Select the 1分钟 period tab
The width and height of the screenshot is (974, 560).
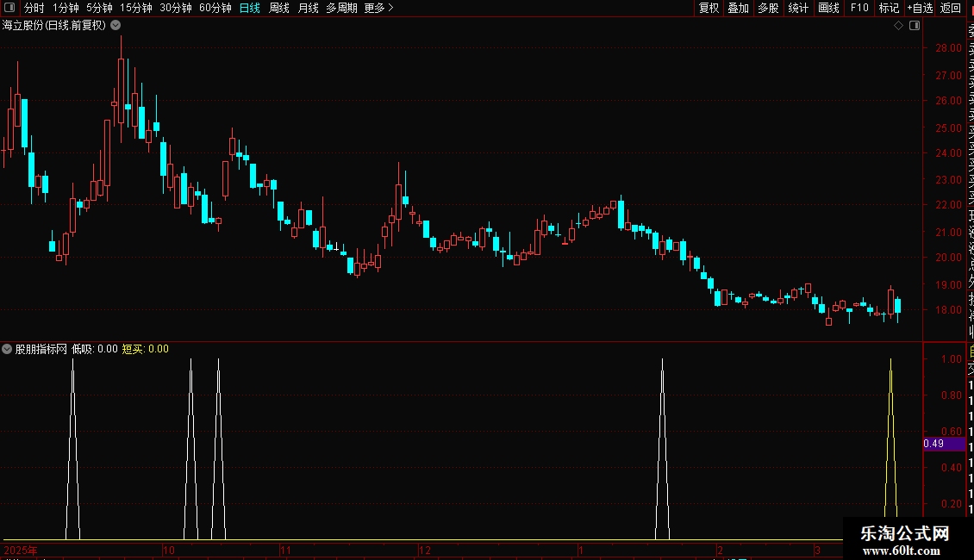coord(66,8)
